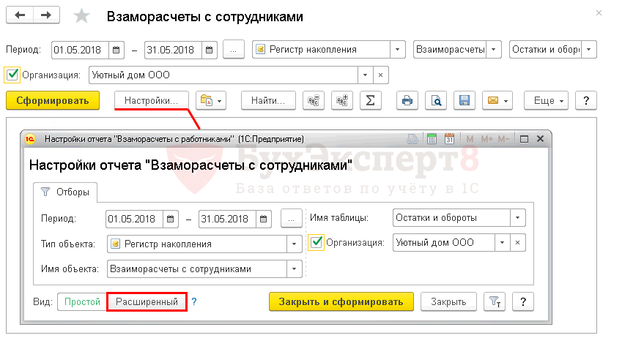
Task: Add report to favorites with star icon
Action: pyautogui.click(x=81, y=16)
